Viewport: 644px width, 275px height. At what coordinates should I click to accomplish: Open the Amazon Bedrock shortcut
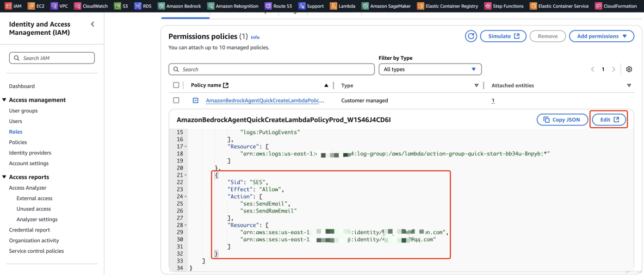(178, 6)
